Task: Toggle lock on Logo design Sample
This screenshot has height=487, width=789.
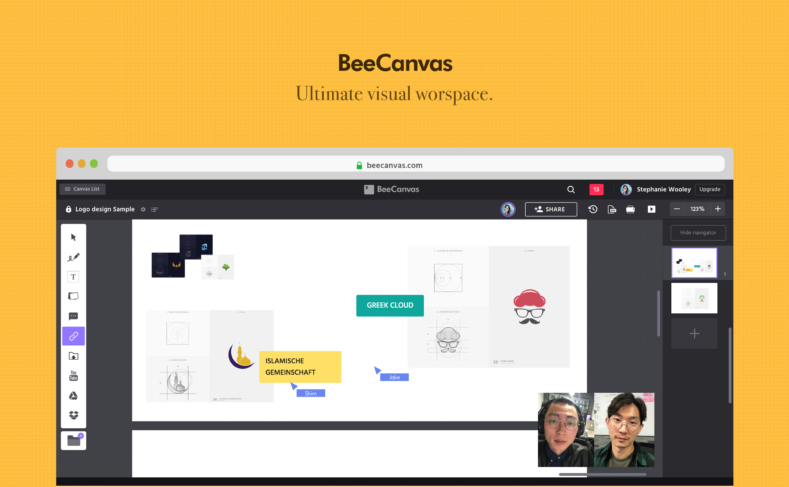Action: (69, 209)
